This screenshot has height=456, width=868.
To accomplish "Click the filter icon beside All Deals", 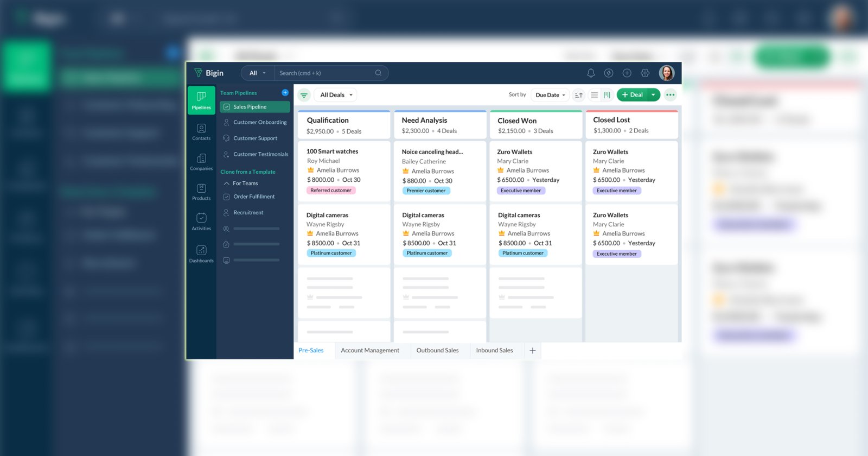I will coord(304,95).
